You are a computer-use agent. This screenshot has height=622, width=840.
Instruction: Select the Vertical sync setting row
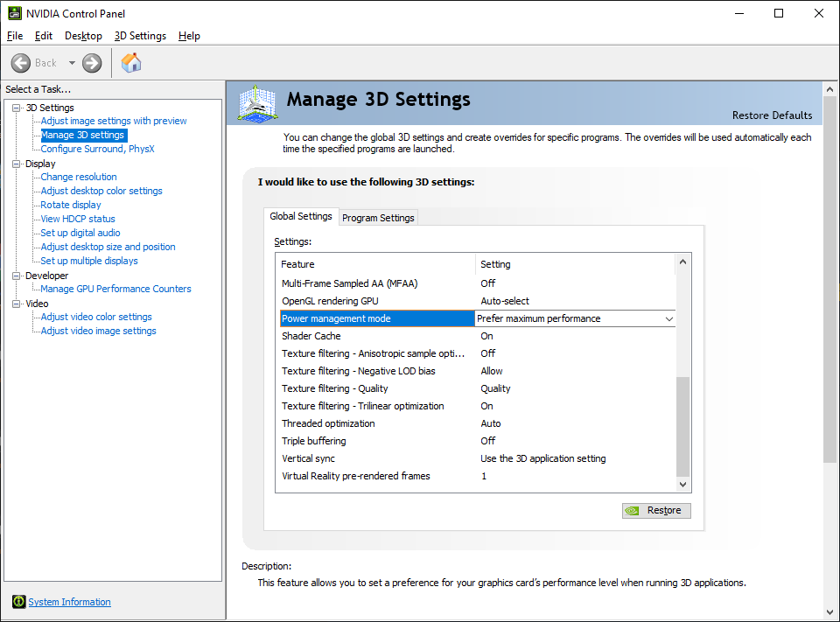click(x=308, y=458)
